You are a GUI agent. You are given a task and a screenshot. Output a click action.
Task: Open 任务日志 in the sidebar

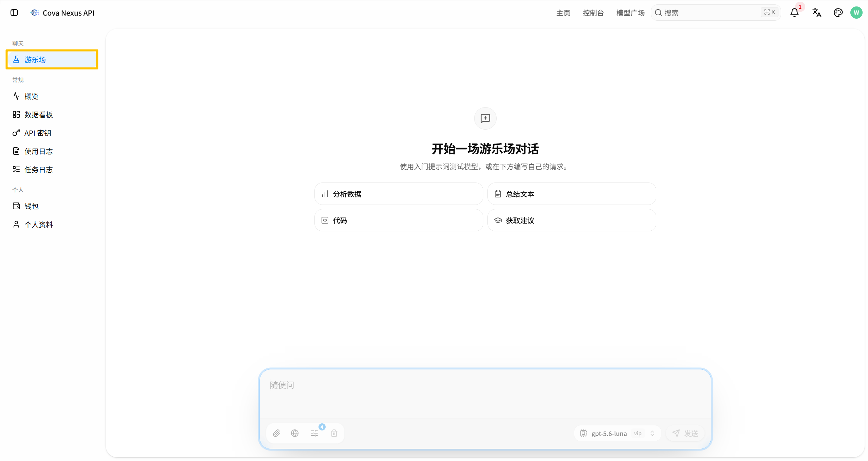(52, 170)
